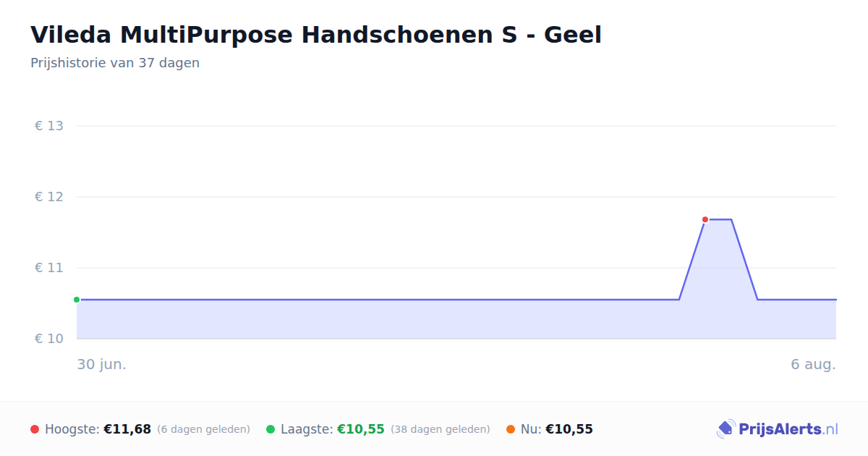This screenshot has width=868, height=456.
Task: Click the € 13 axis label
Action: [x=49, y=126]
